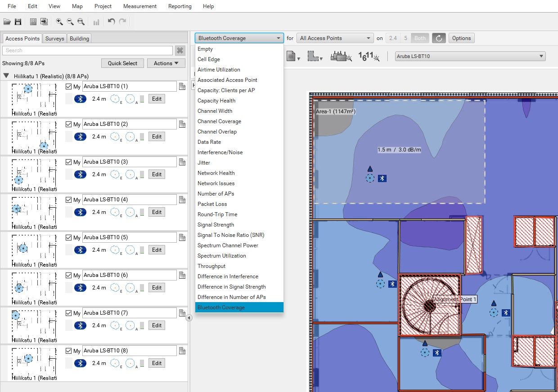This screenshot has height=392, width=558.
Task: Click the notes page icon for Aruba LS-BT10 (6)
Action: 182,275
